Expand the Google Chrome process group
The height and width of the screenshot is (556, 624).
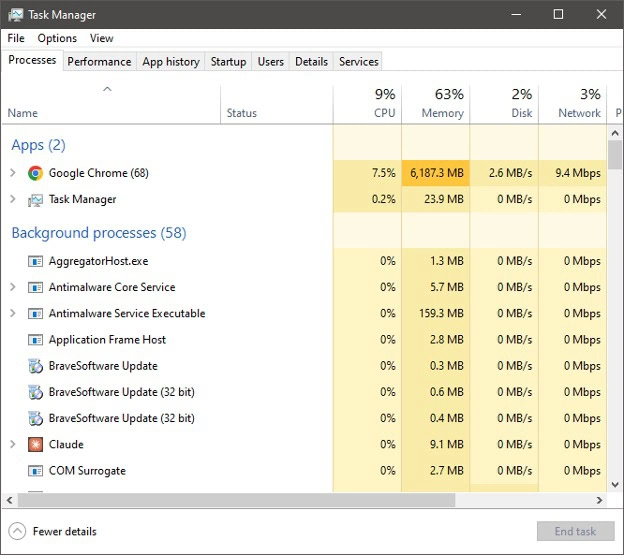[x=13, y=173]
